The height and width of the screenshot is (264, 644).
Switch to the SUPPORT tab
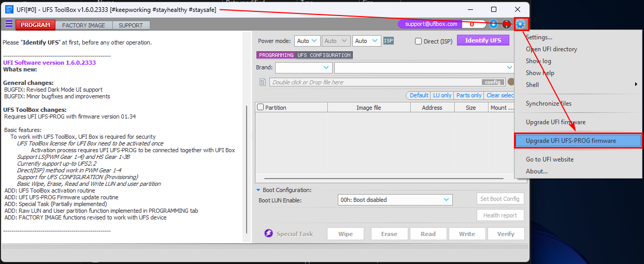click(x=131, y=25)
